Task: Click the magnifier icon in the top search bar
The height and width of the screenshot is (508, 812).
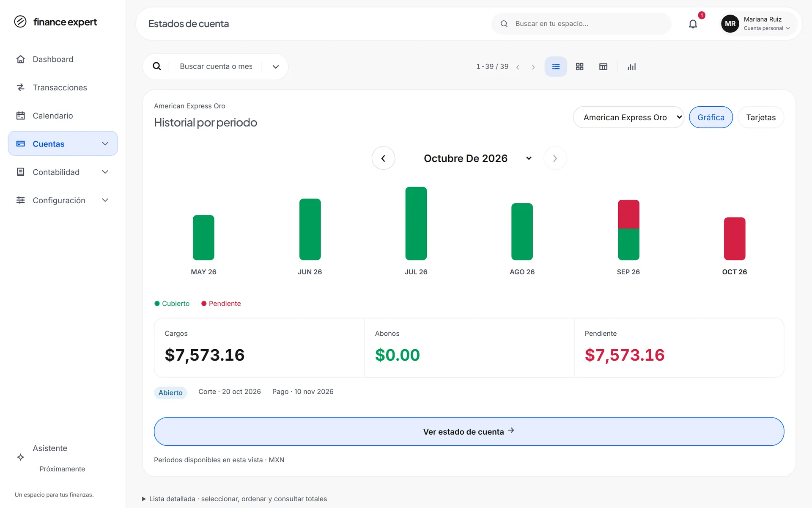Action: 504,24
